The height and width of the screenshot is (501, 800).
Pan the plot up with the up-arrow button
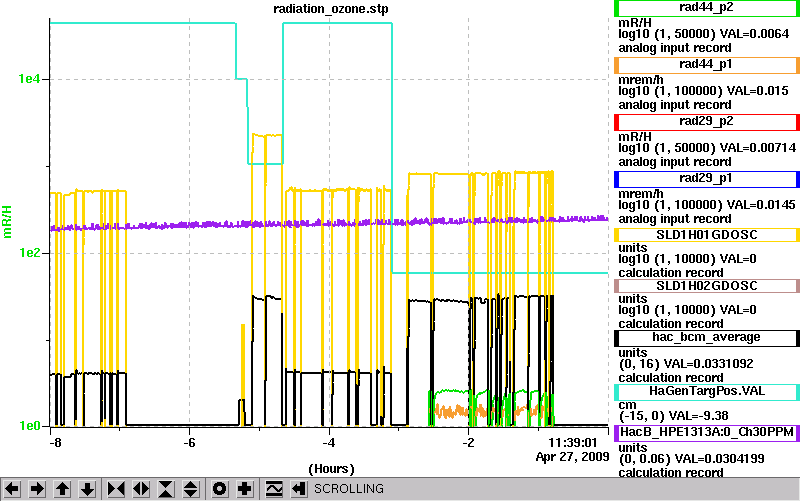pos(62,489)
